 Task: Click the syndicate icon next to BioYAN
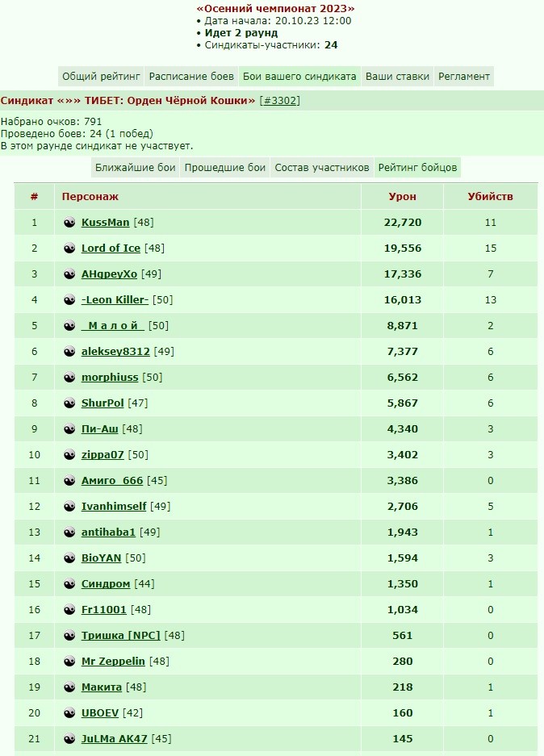tap(69, 558)
